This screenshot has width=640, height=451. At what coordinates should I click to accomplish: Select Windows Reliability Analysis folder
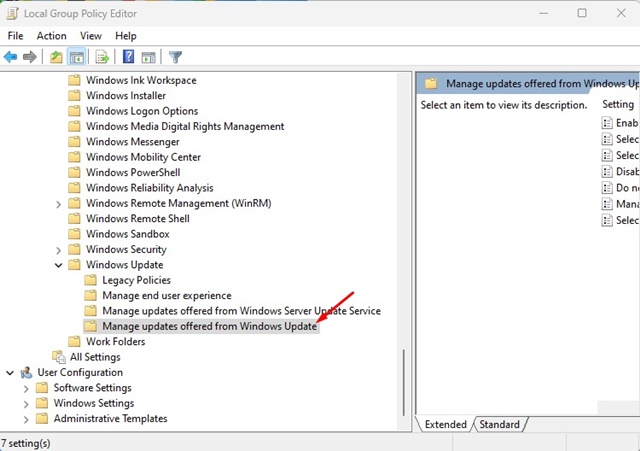tap(150, 188)
